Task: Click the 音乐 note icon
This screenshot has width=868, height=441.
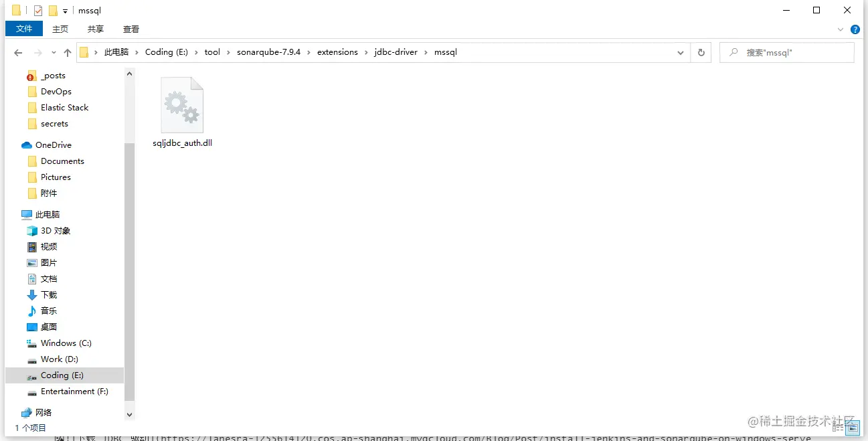Action: (32, 311)
